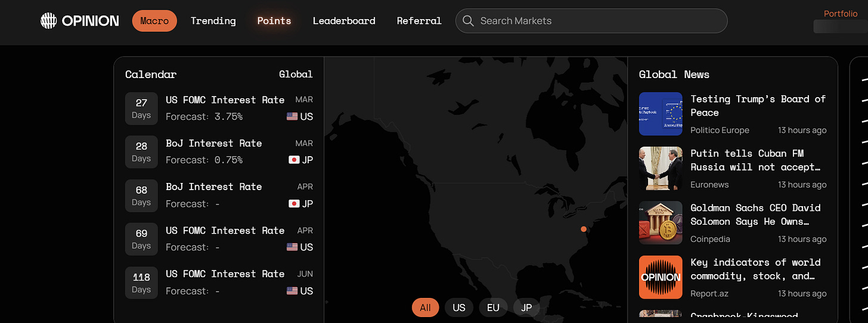Open BoJ Interest Rate APR event
Screen dimensions: 868x323
(219, 195)
